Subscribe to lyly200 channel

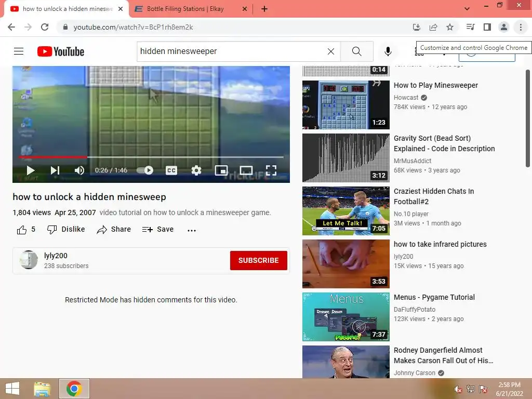(x=259, y=261)
